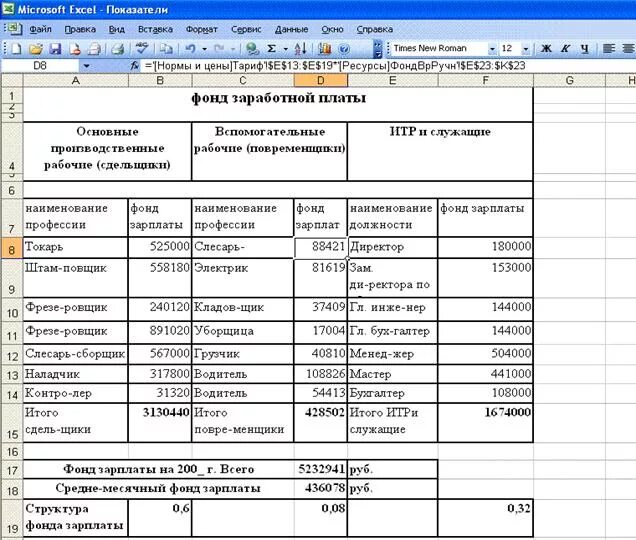Image resolution: width=636 pixels, height=540 pixels.
Task: Click the fx Insert Function icon
Action: [x=134, y=65]
